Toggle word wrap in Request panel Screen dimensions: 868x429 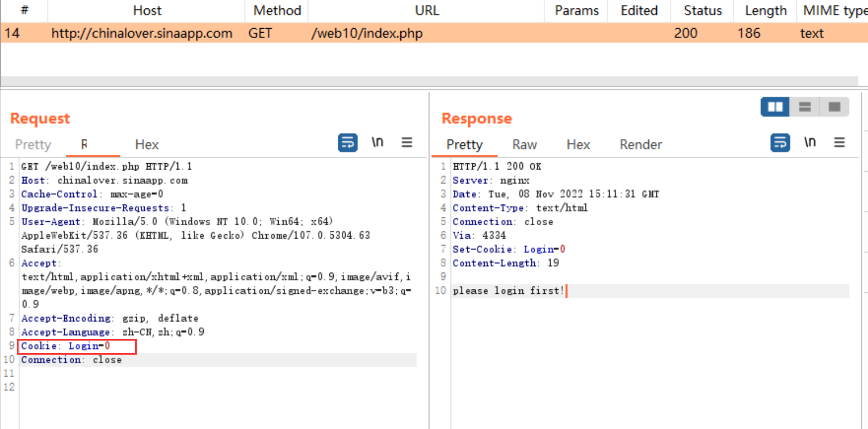click(x=348, y=143)
